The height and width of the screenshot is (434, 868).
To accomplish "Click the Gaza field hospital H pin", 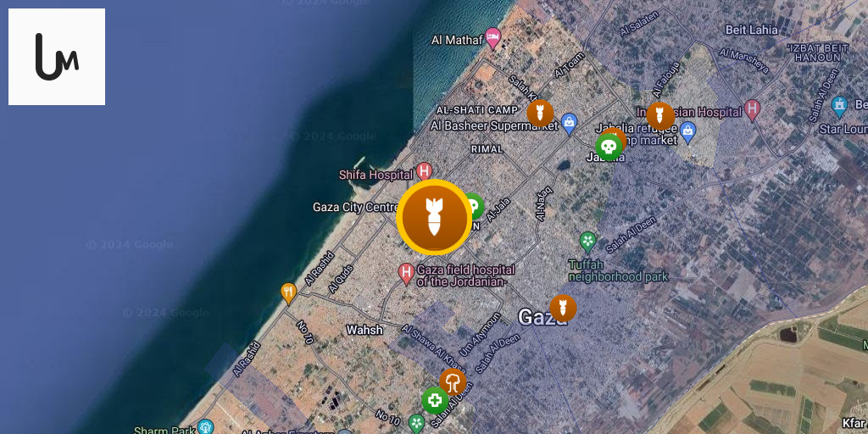I will click(407, 274).
